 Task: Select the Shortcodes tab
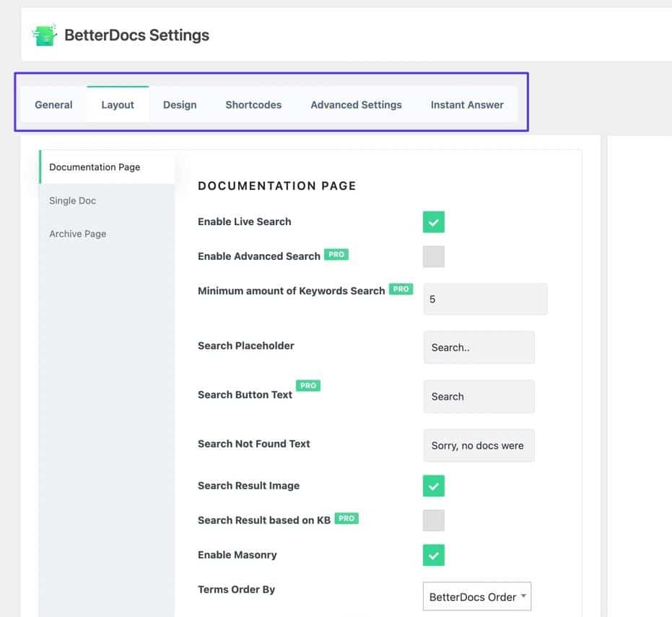pyautogui.click(x=253, y=104)
